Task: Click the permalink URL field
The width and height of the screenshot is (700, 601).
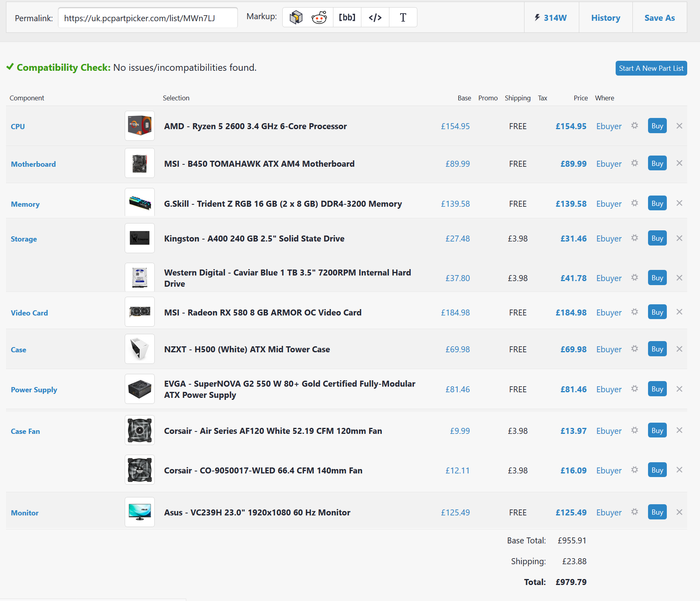Action: coord(148,18)
